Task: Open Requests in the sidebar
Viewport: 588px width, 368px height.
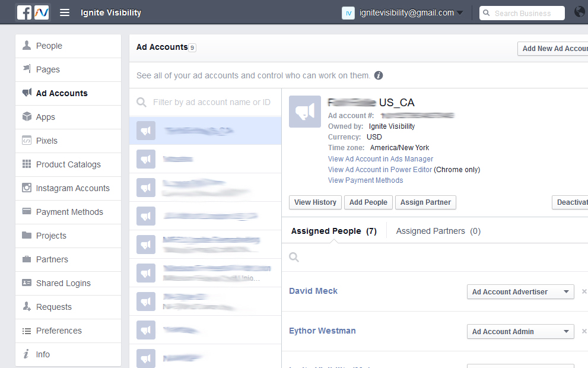Action: 68,307
